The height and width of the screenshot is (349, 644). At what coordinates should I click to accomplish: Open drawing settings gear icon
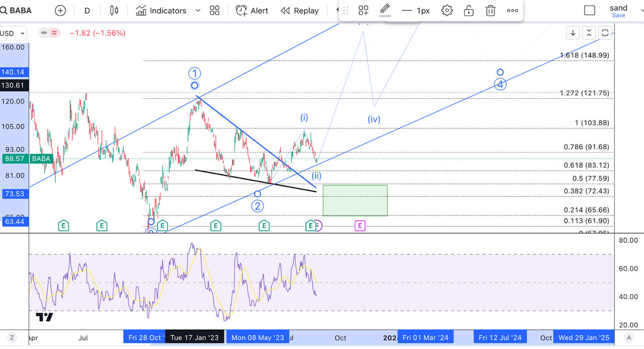click(x=447, y=11)
